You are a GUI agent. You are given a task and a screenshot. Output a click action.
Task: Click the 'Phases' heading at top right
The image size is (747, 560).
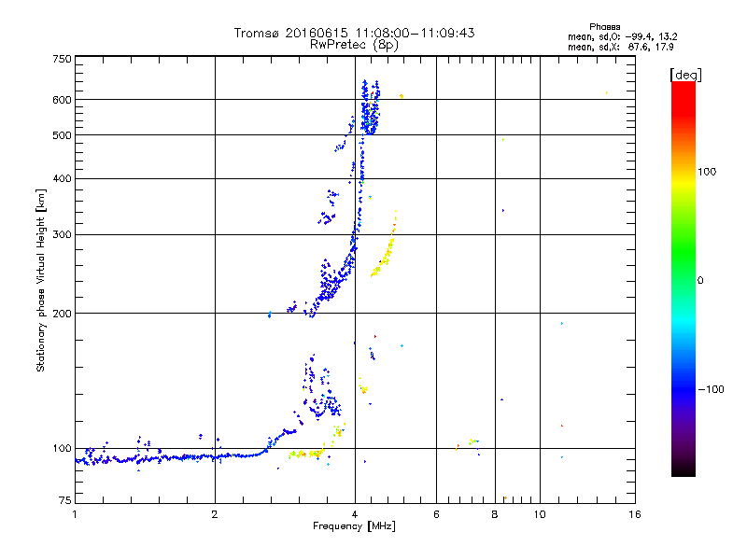[604, 27]
